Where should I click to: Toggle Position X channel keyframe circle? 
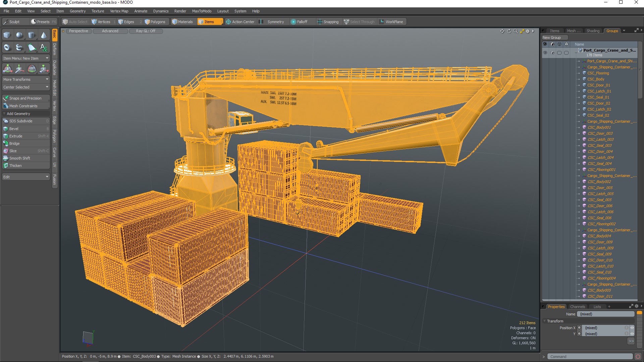tap(579, 328)
